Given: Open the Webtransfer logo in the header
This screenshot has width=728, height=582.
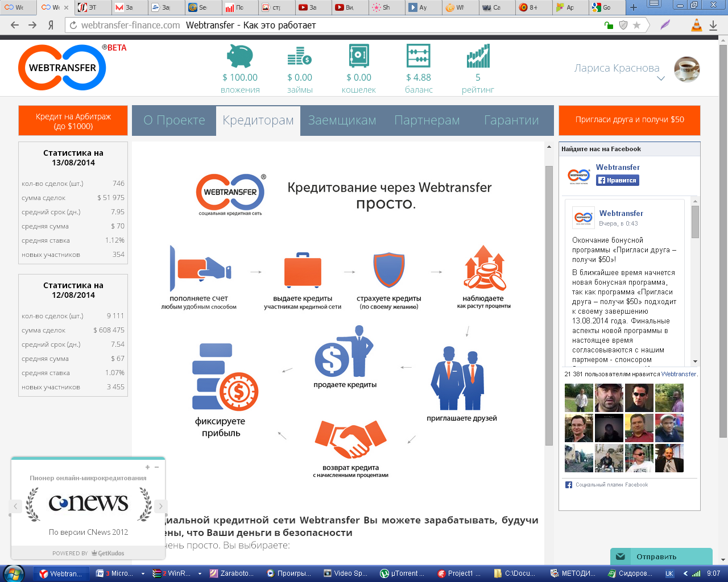Looking at the screenshot, I should (x=63, y=68).
